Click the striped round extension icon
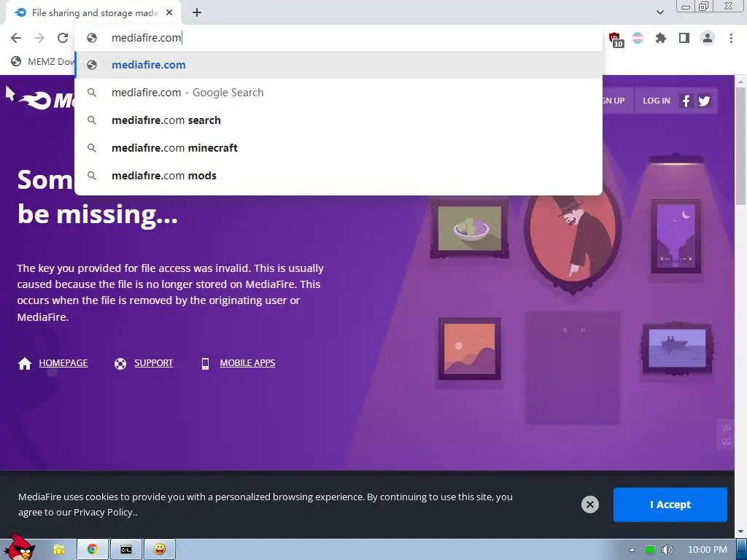The image size is (747, 560). coord(638,38)
